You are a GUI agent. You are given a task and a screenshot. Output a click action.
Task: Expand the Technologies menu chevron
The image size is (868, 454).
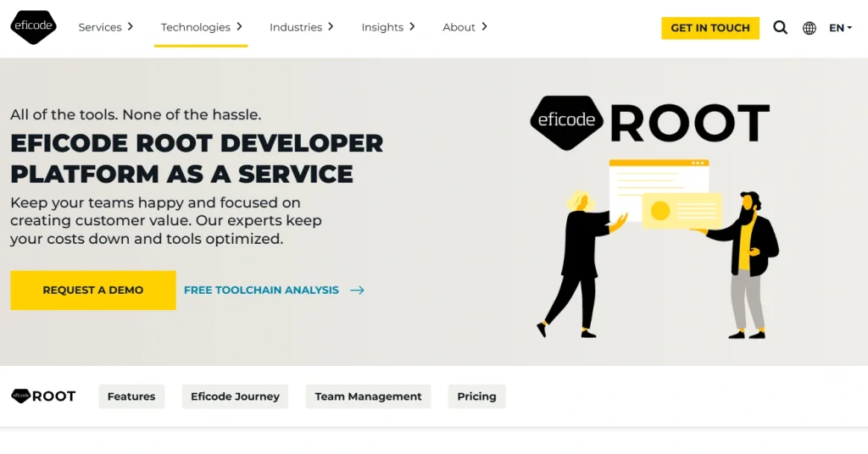(239, 26)
